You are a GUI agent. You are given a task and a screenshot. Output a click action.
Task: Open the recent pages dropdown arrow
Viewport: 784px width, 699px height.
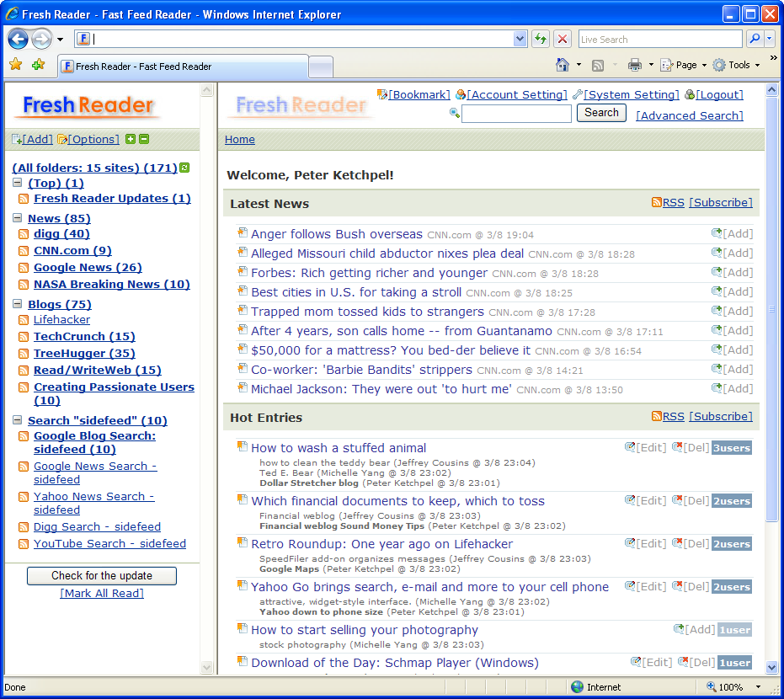pyautogui.click(x=60, y=39)
